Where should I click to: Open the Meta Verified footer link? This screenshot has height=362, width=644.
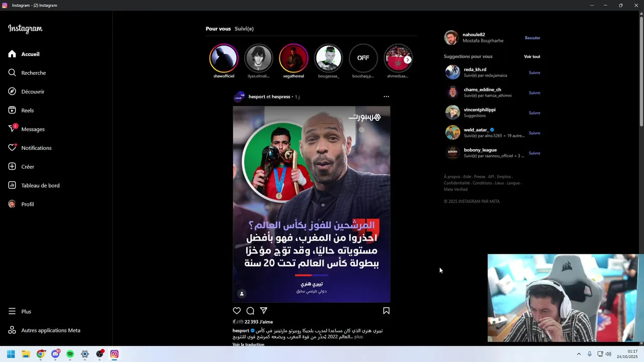pos(455,190)
